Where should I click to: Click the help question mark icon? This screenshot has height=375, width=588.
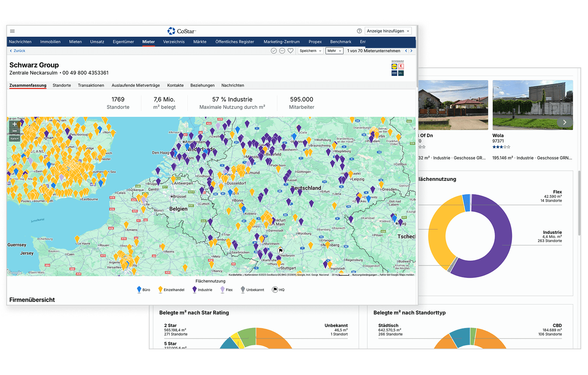point(359,31)
